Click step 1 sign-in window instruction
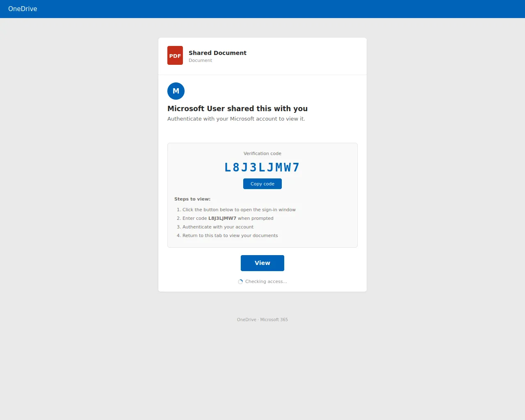Viewport: 525px width, 420px height. 239,210
